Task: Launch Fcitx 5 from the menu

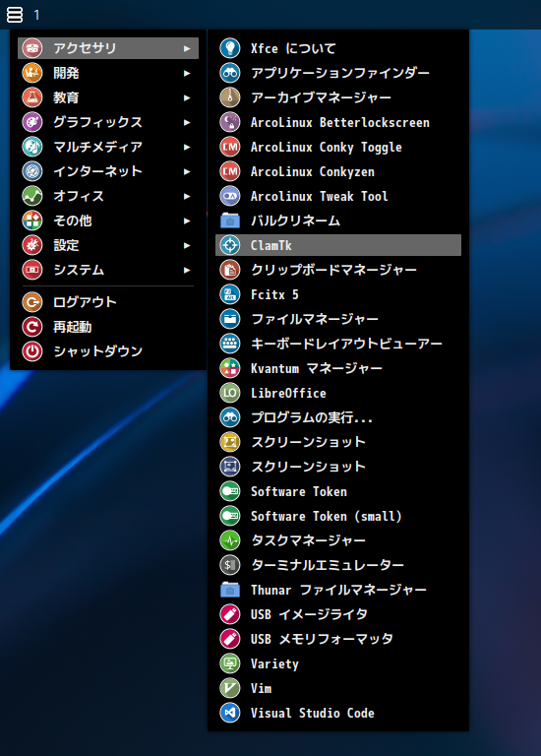Action: 338,294
